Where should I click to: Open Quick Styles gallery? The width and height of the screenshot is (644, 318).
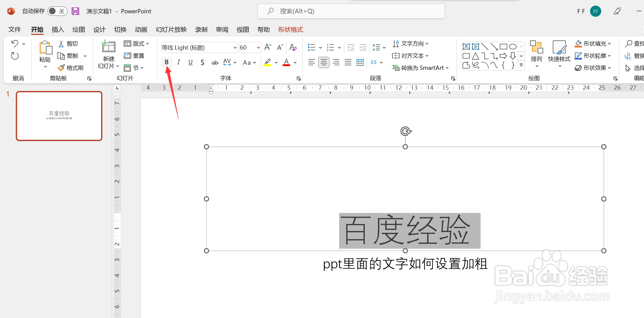[x=559, y=55]
